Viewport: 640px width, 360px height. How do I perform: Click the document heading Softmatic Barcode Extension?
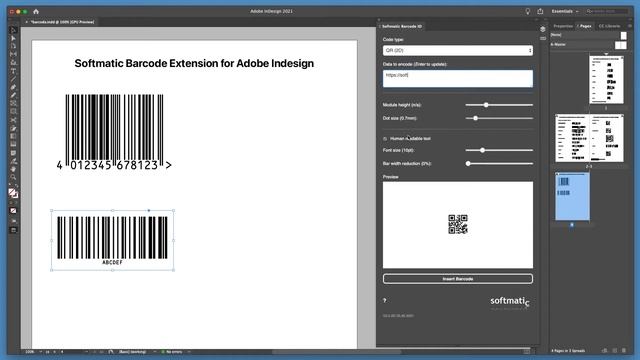194,63
